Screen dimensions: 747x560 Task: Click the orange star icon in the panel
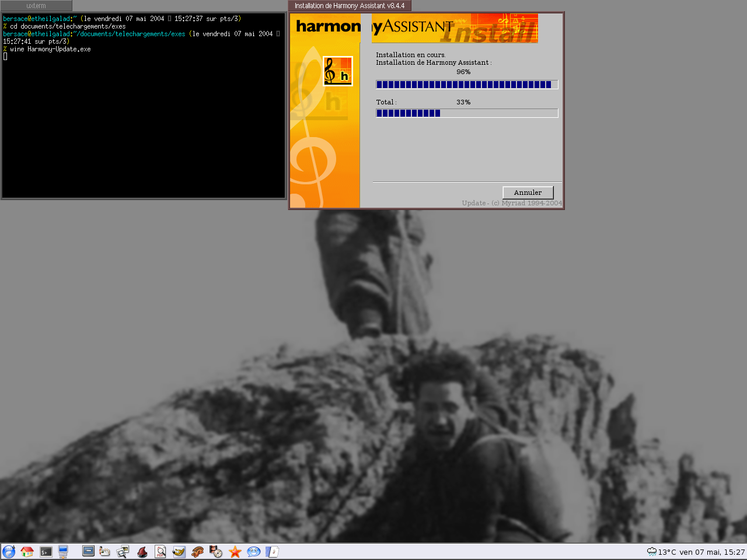(235, 552)
